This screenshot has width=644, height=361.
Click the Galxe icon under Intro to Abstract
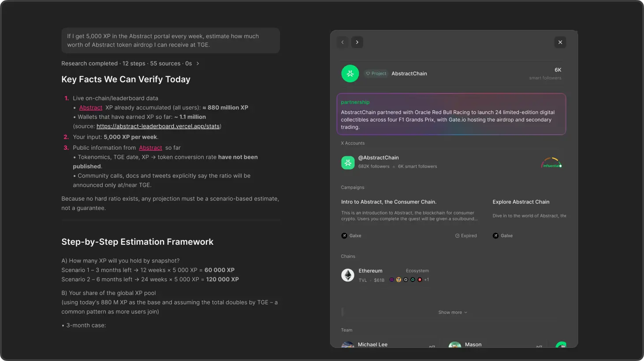[344, 236]
